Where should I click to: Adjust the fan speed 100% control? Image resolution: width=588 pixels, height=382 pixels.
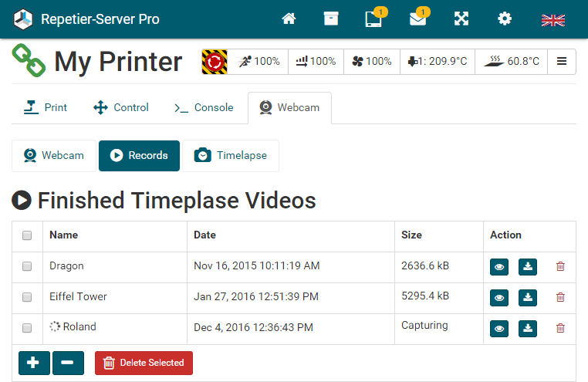[x=371, y=62]
